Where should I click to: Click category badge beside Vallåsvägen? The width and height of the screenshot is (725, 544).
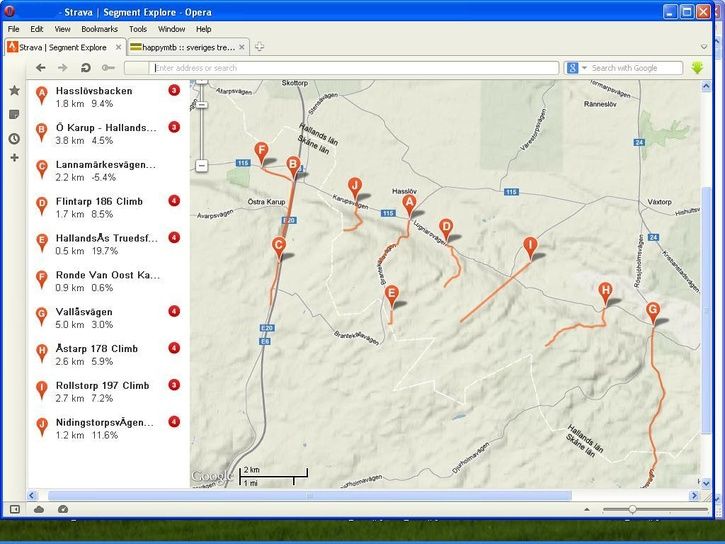click(174, 311)
